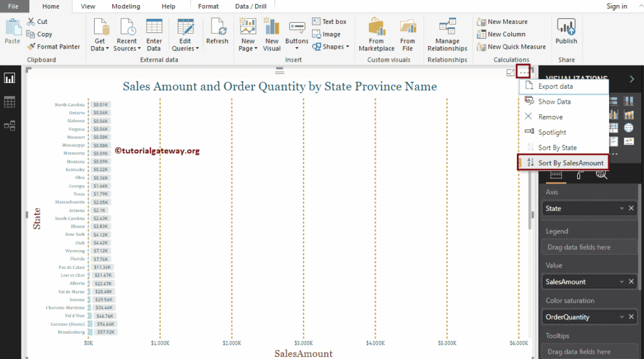Insert a Text box
This screenshot has height=359, width=644.
(x=329, y=22)
